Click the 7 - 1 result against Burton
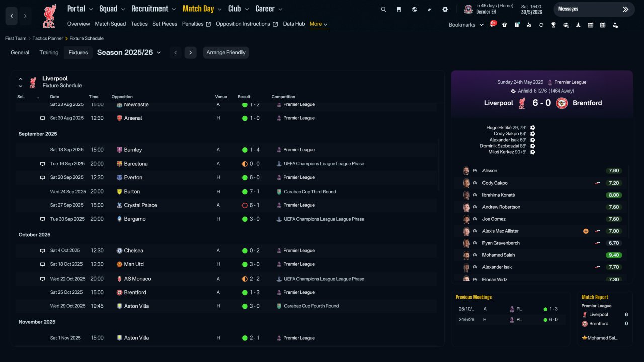644x362 pixels. [x=254, y=192]
